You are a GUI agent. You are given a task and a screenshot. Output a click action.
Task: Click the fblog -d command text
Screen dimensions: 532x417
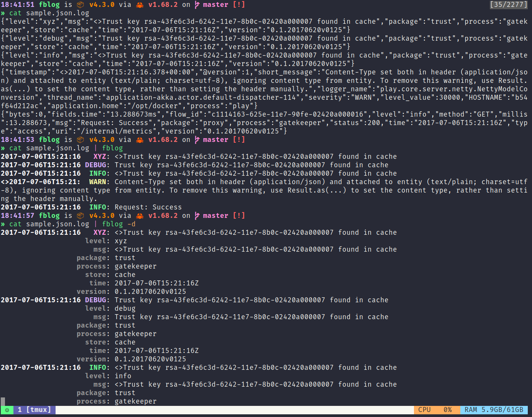coord(119,224)
